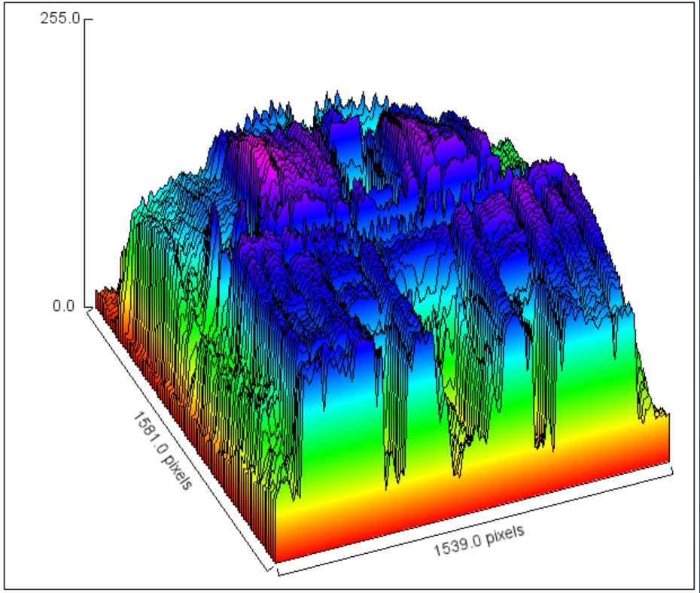Click the magenta peak on the surface

coord(257,161)
